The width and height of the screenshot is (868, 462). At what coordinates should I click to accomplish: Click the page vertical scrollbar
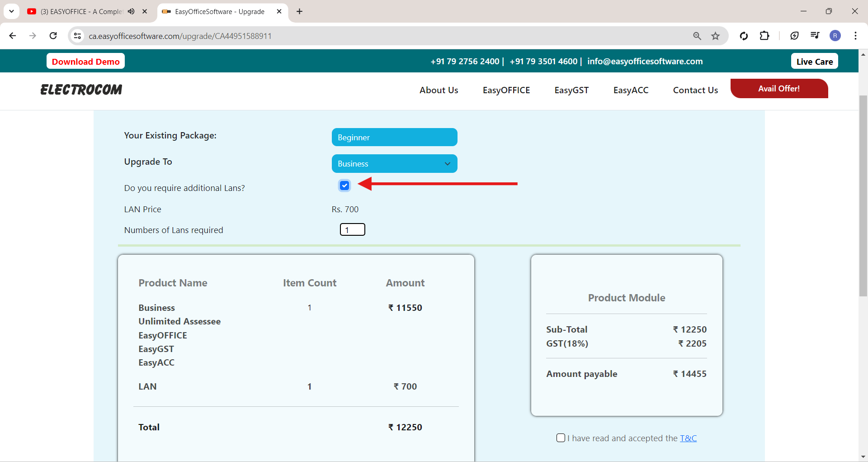[x=863, y=195]
